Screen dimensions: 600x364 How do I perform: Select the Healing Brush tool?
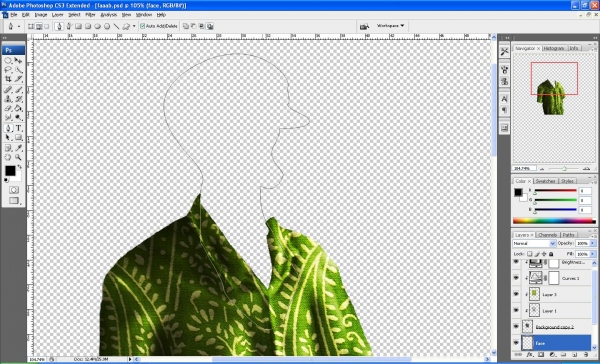click(8, 90)
